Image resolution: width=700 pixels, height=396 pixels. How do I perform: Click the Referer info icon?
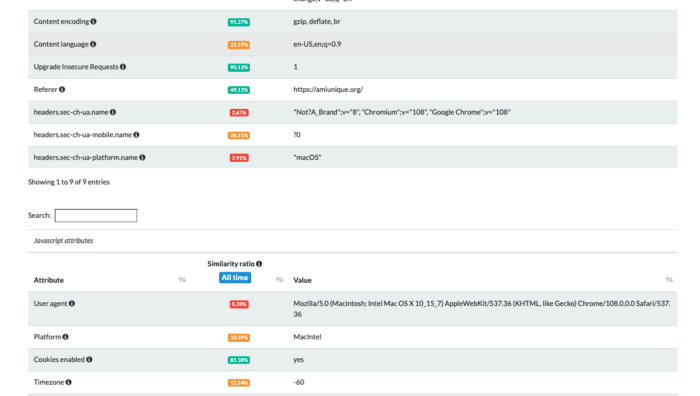coord(62,90)
